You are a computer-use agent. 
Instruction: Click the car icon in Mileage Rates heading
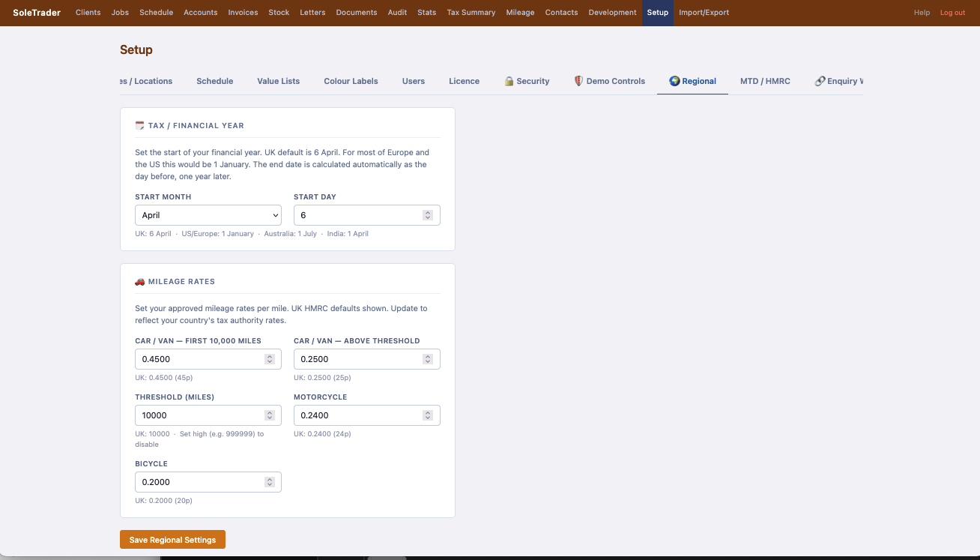pos(139,281)
